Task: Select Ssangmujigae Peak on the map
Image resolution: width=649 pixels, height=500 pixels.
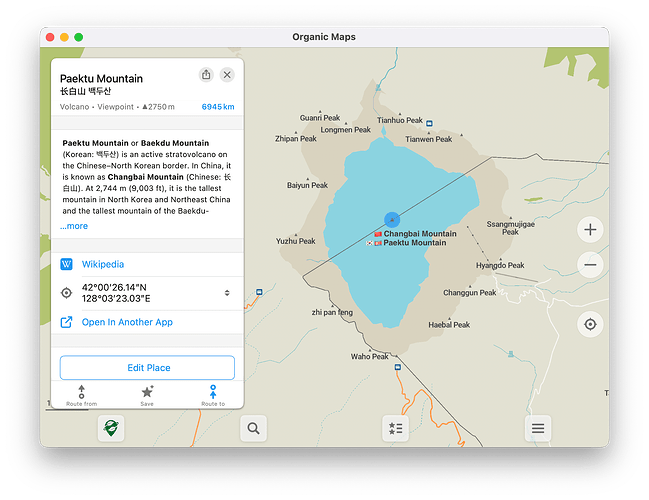Action: [510, 228]
